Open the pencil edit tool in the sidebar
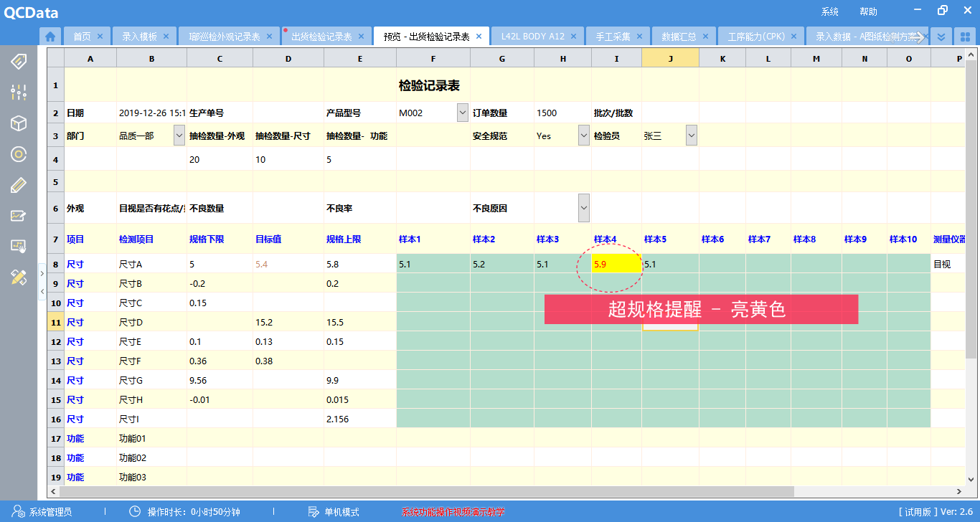980x522 pixels. [x=18, y=184]
